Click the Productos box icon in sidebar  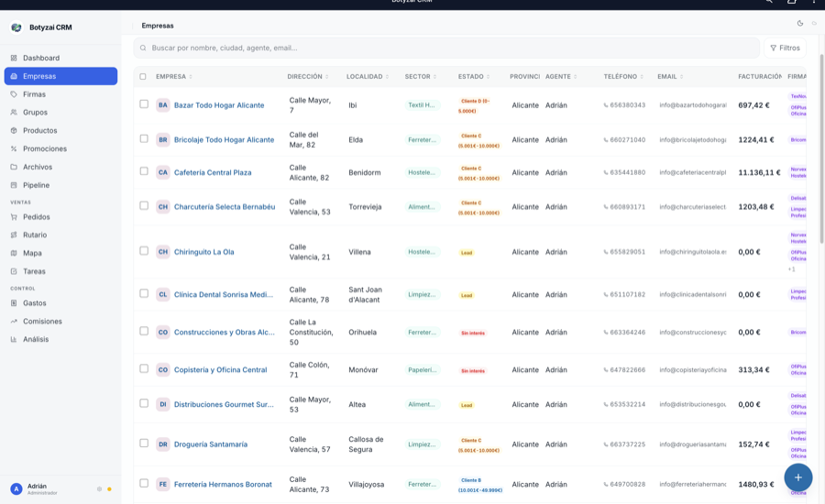(14, 130)
